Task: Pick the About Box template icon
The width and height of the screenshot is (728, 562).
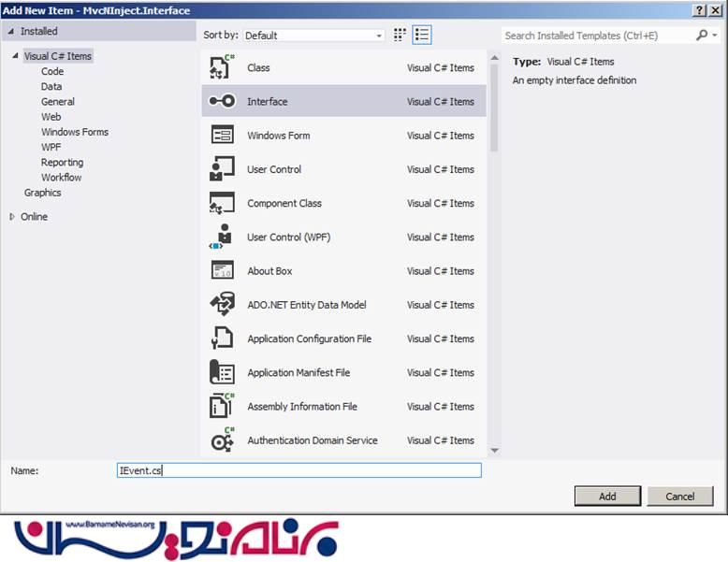Action: [222, 271]
